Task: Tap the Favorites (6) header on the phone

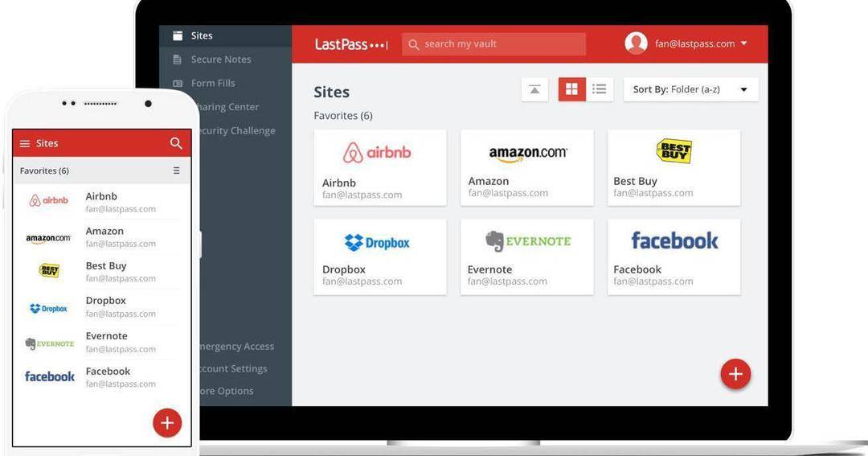Action: pyautogui.click(x=44, y=170)
